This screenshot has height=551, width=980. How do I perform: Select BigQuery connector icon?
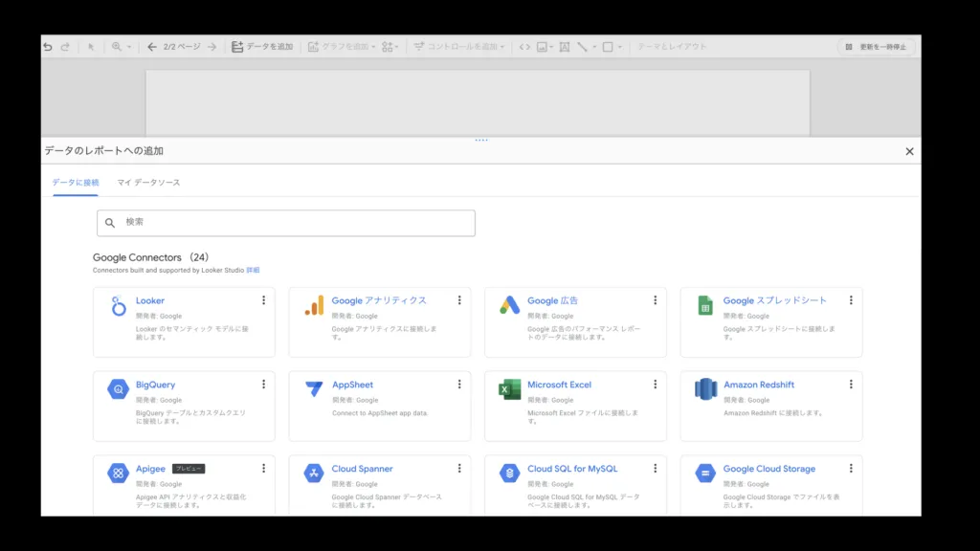click(118, 389)
